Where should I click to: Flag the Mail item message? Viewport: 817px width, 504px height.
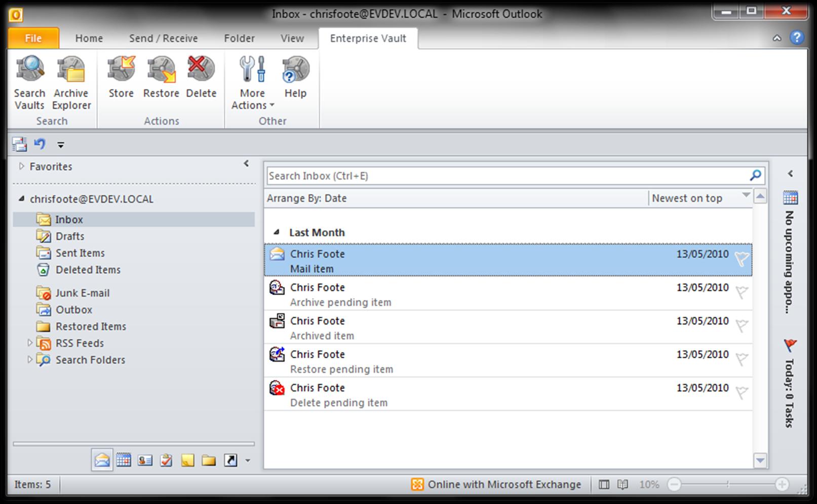tap(742, 259)
